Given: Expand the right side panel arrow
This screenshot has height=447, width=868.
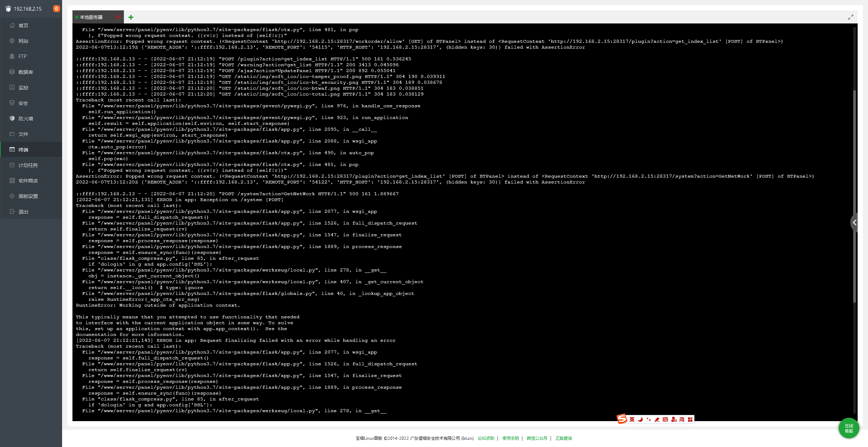Looking at the screenshot, I should coord(855,223).
